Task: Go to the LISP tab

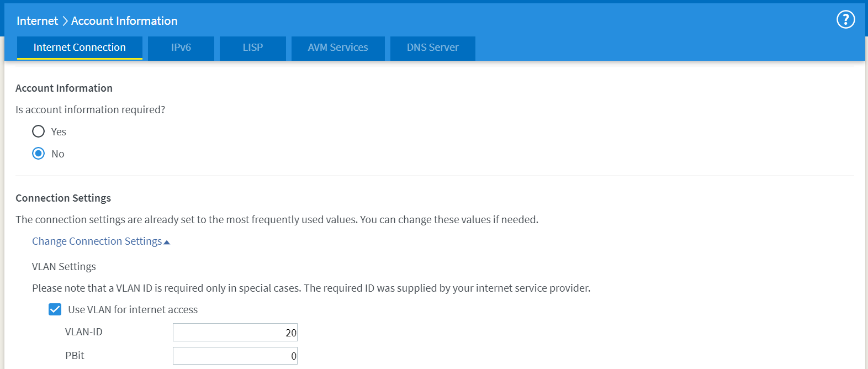Action: 253,48
